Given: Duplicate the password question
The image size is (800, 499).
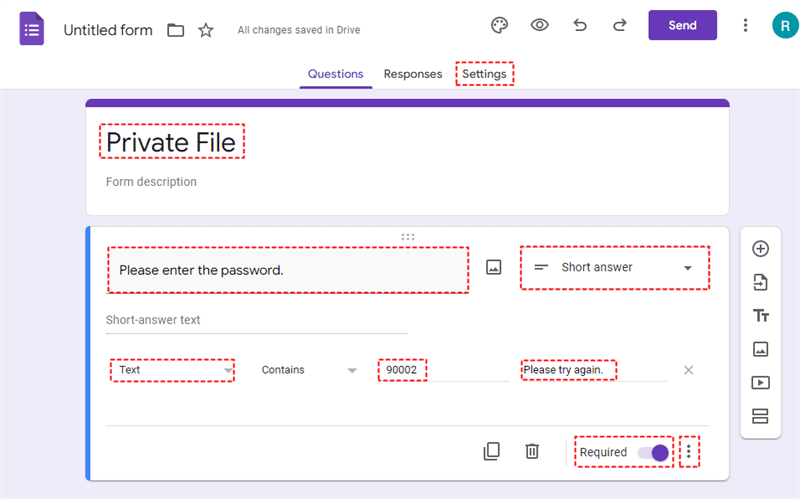Looking at the screenshot, I should [x=491, y=452].
